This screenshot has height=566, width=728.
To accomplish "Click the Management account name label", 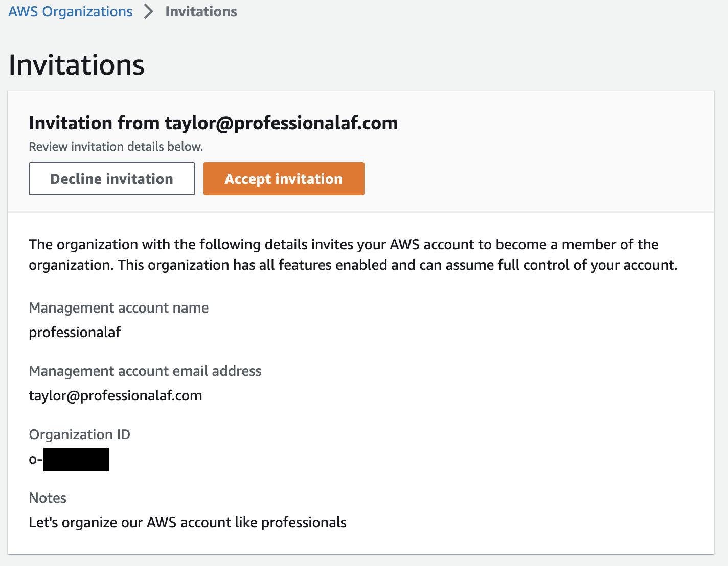I will 119,308.
